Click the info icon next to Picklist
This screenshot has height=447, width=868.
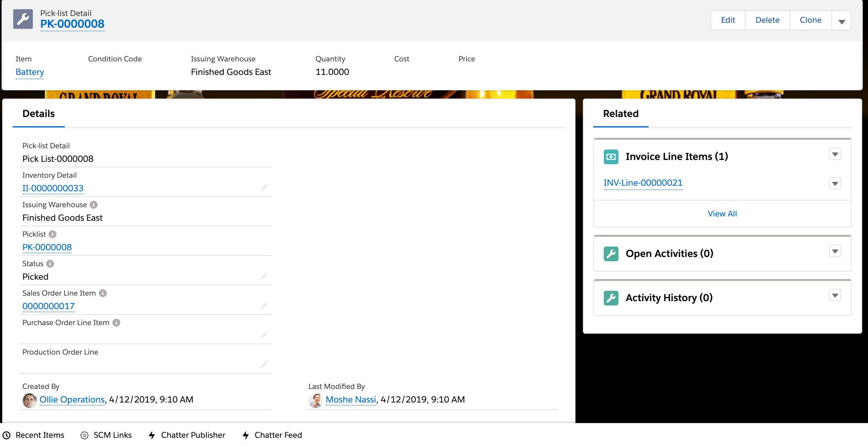(x=52, y=234)
